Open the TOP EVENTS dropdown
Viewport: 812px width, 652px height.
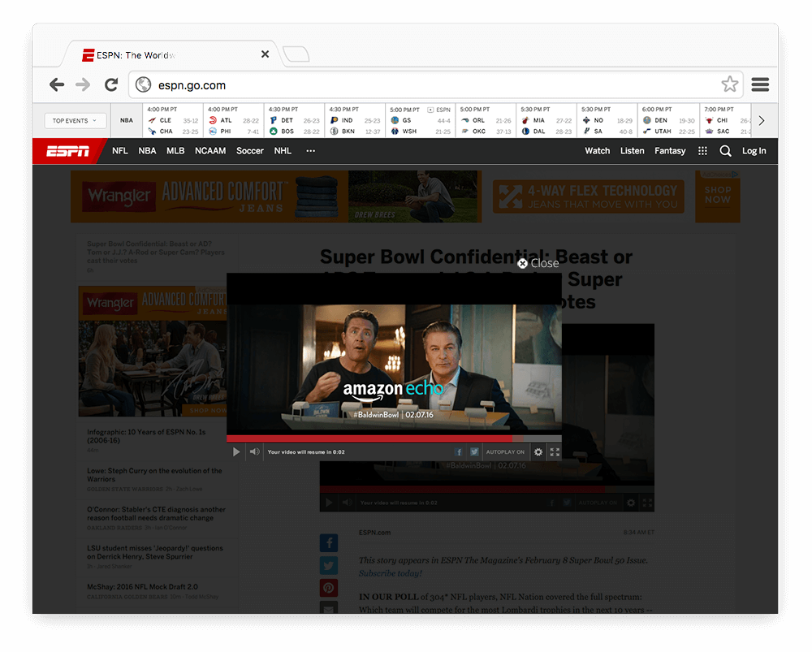coord(75,121)
